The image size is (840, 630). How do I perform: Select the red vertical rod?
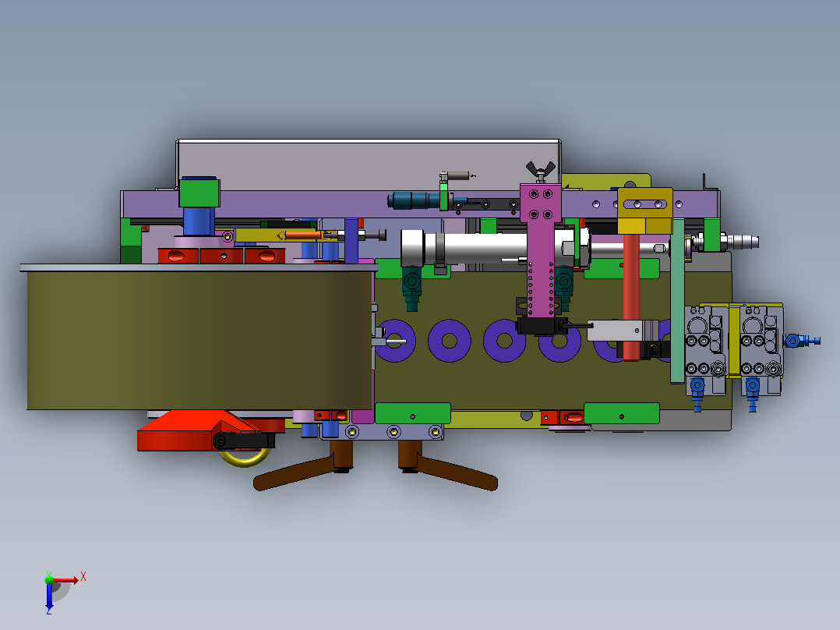[x=631, y=297]
